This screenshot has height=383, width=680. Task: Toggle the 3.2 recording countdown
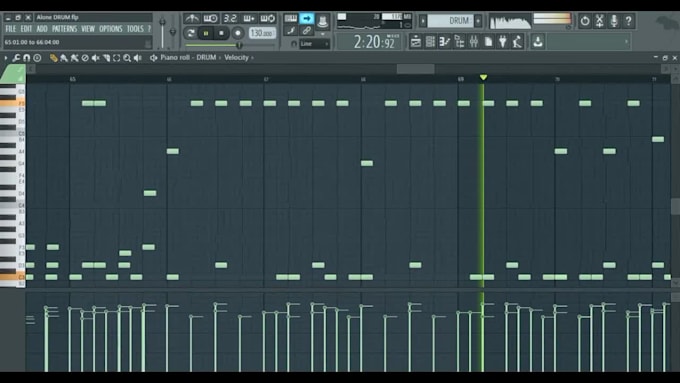click(x=230, y=18)
